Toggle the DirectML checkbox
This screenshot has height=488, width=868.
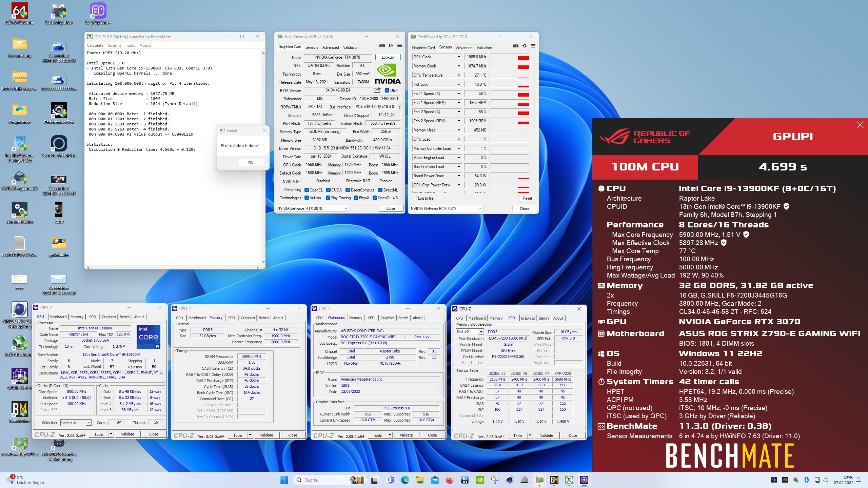coord(380,190)
